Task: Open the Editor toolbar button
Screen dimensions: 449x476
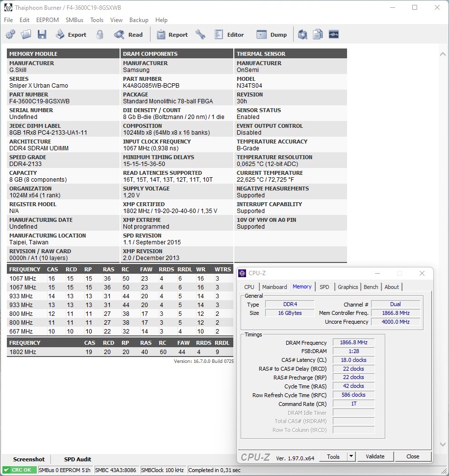Action: click(229, 35)
